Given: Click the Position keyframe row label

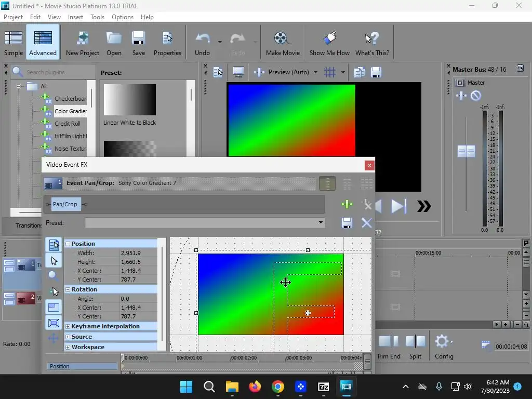Looking at the screenshot, I should click(82, 366).
